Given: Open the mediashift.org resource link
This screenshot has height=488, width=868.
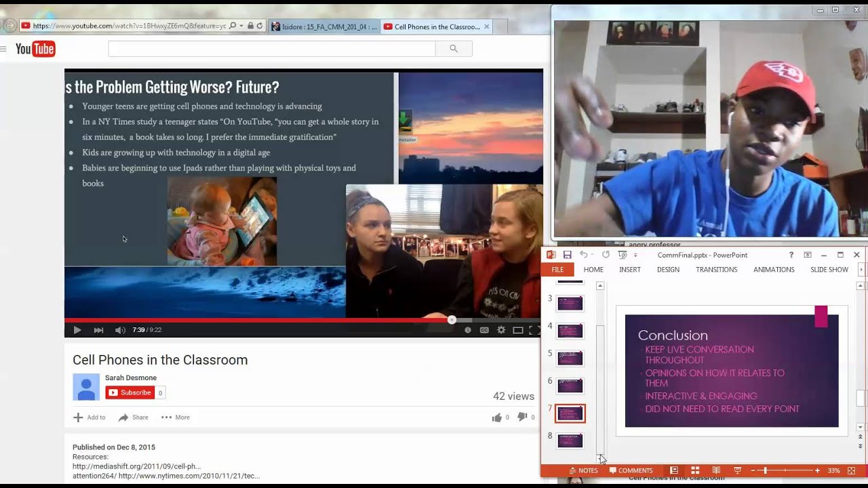Looking at the screenshot, I should [x=136, y=466].
